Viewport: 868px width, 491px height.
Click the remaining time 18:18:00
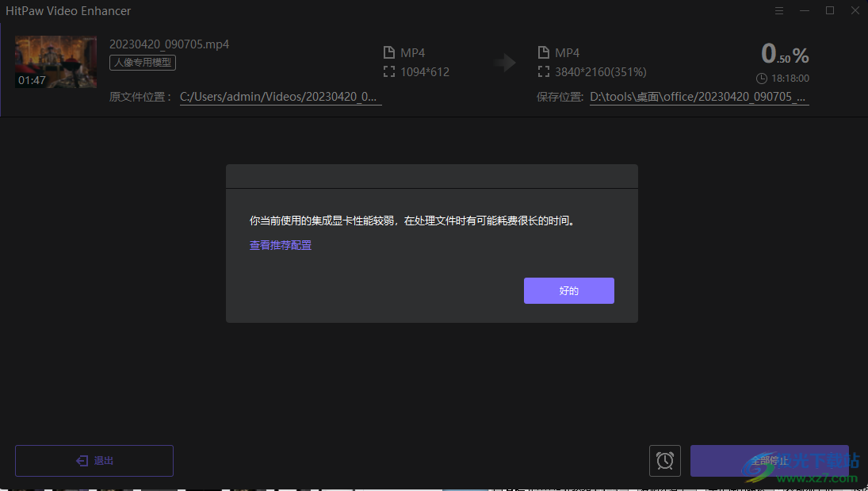(x=790, y=79)
